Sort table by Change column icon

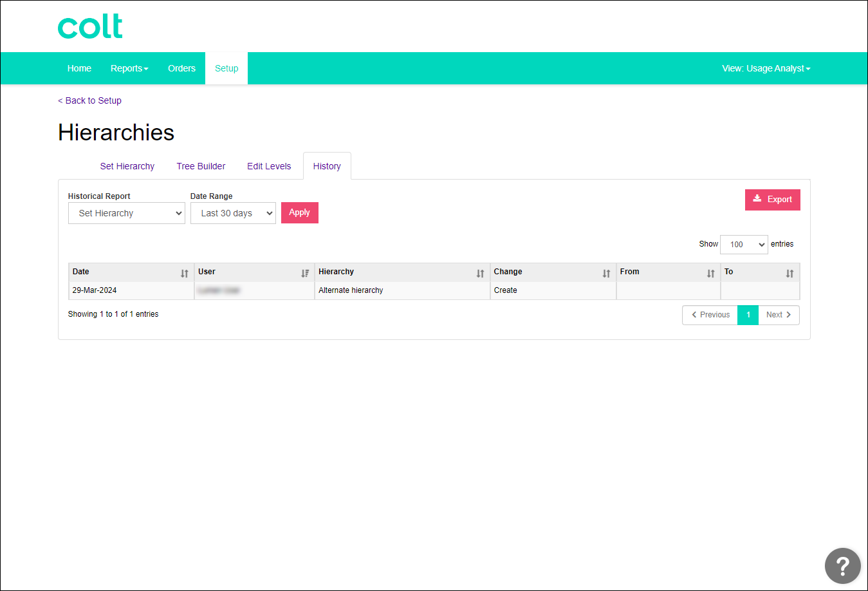tap(606, 273)
